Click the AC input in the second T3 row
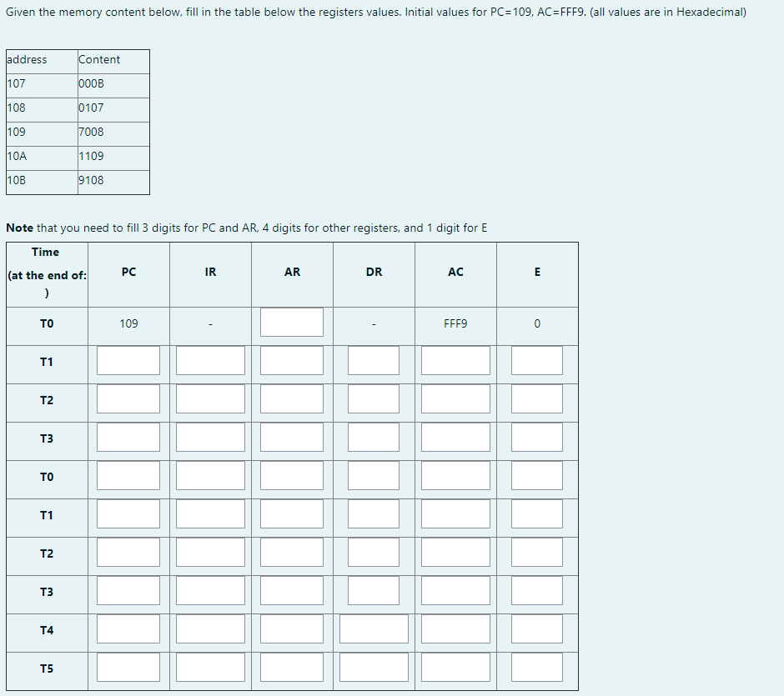The image size is (784, 696). 455,591
